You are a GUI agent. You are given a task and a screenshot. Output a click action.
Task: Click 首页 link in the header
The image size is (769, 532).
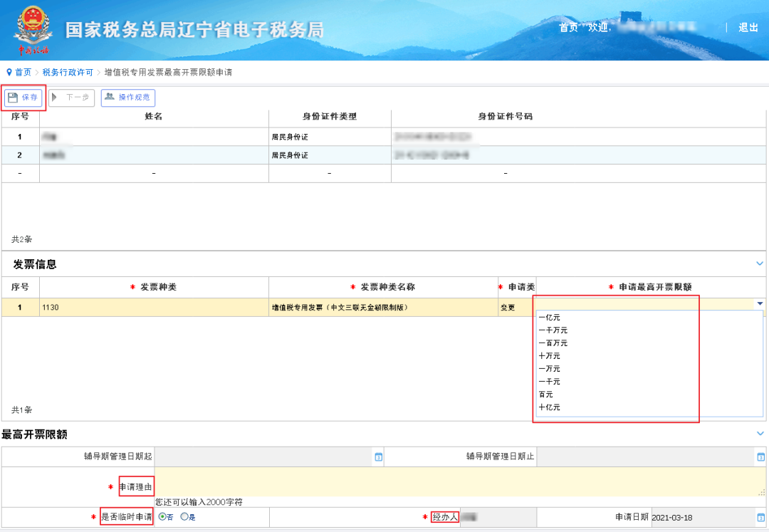point(568,28)
